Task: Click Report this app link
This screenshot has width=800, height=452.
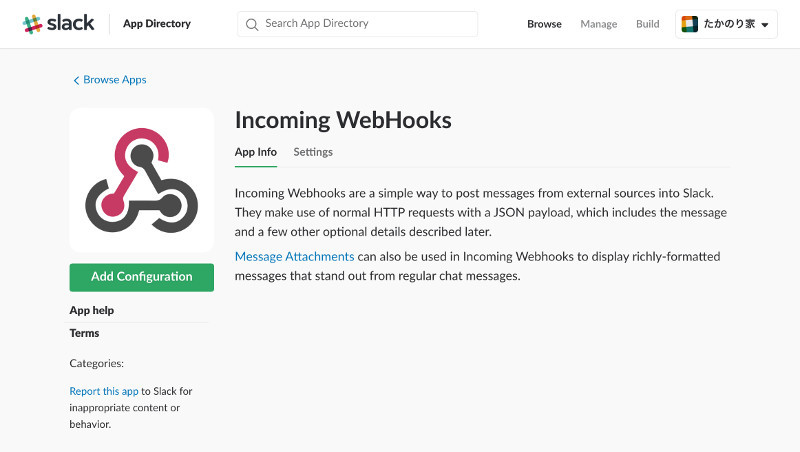Action: tap(104, 391)
